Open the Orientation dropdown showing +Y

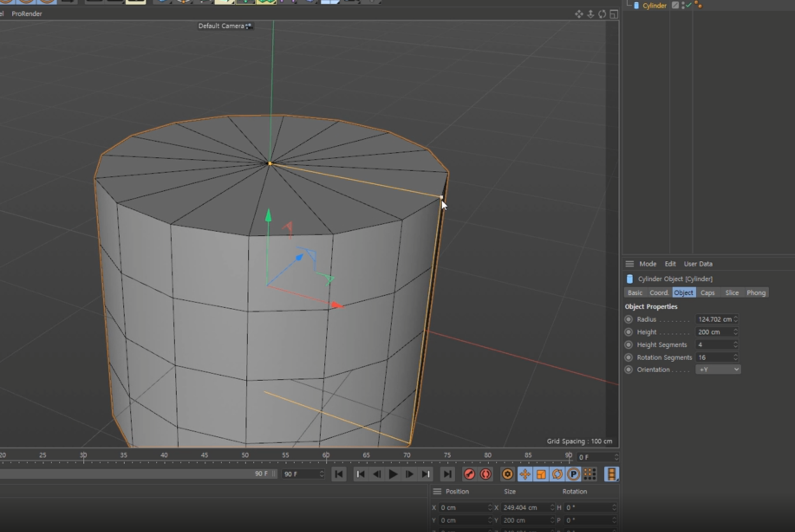(x=718, y=370)
